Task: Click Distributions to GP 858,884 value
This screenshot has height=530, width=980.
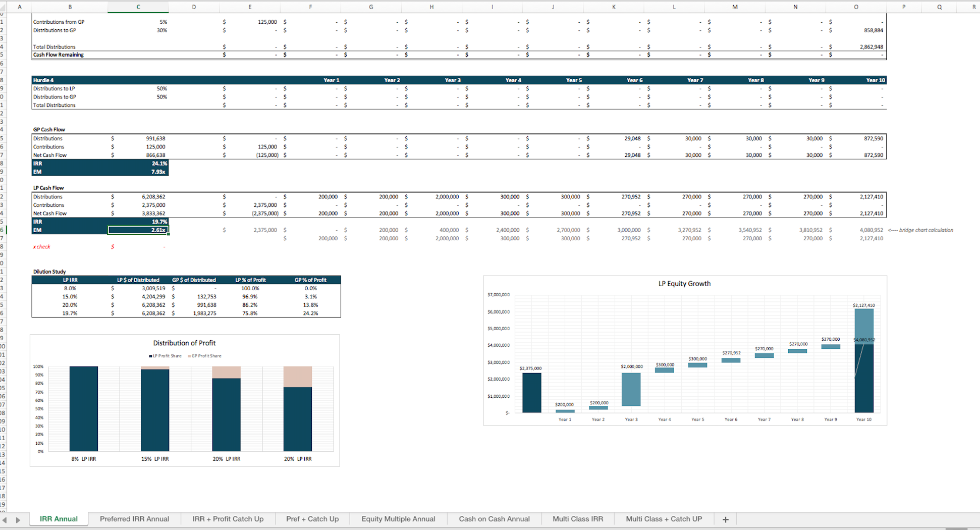Action: coord(874,30)
